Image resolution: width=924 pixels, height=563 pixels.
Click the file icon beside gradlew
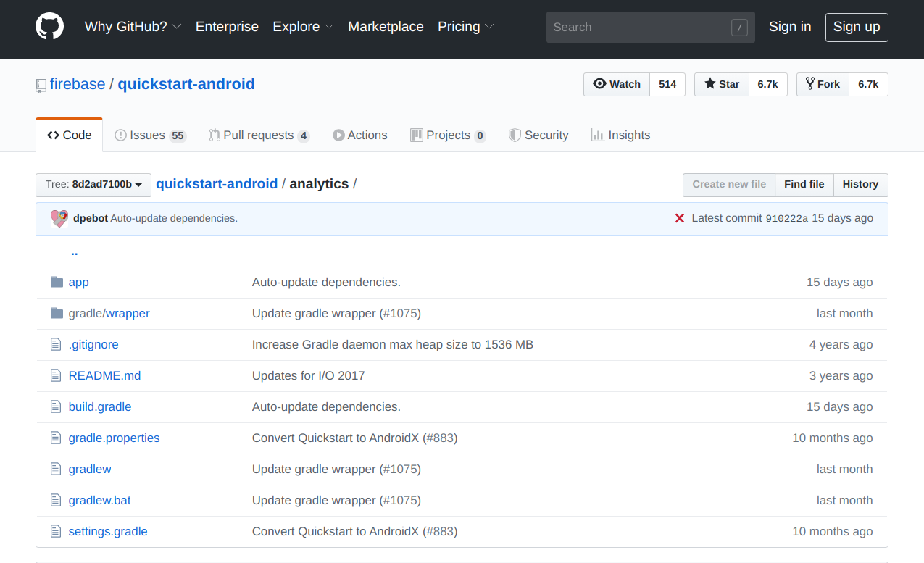click(x=56, y=469)
